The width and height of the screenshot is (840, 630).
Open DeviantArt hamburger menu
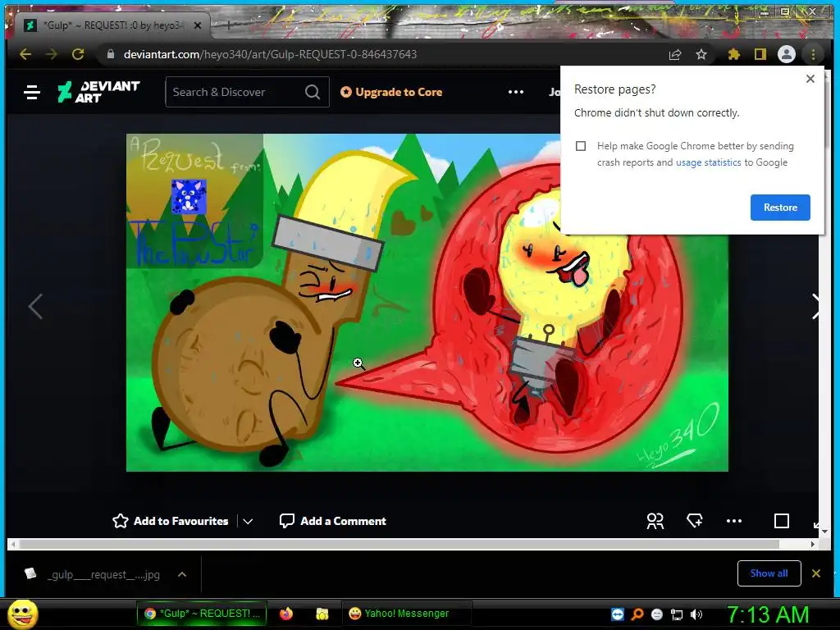pyautogui.click(x=32, y=92)
